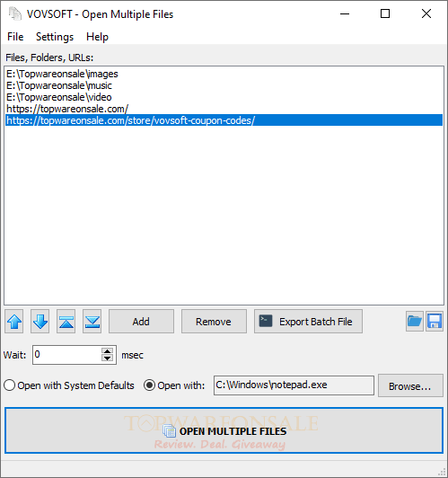Increase the Wait value with up arrow
The width and height of the screenshot is (448, 478).
[x=107, y=351]
